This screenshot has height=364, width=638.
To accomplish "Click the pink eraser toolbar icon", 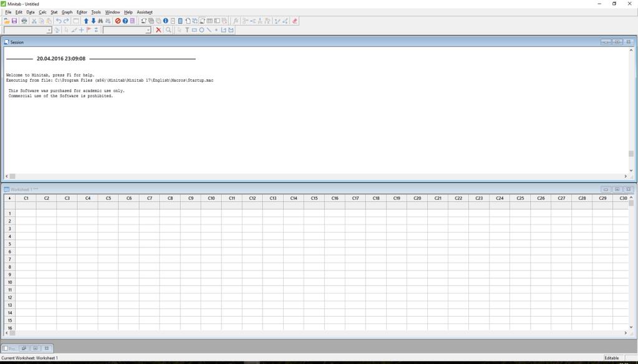I will pyautogui.click(x=295, y=21).
